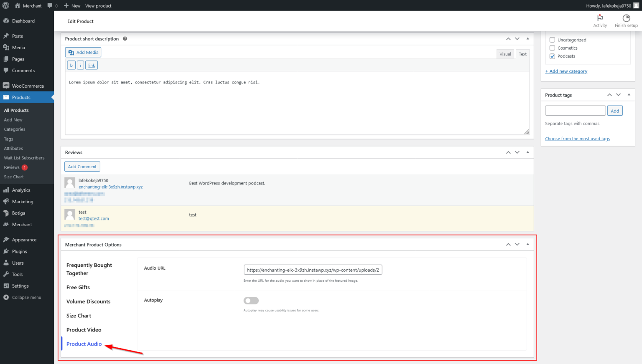Click the WordPress logo icon
The width and height of the screenshot is (642, 364).
[6, 5]
